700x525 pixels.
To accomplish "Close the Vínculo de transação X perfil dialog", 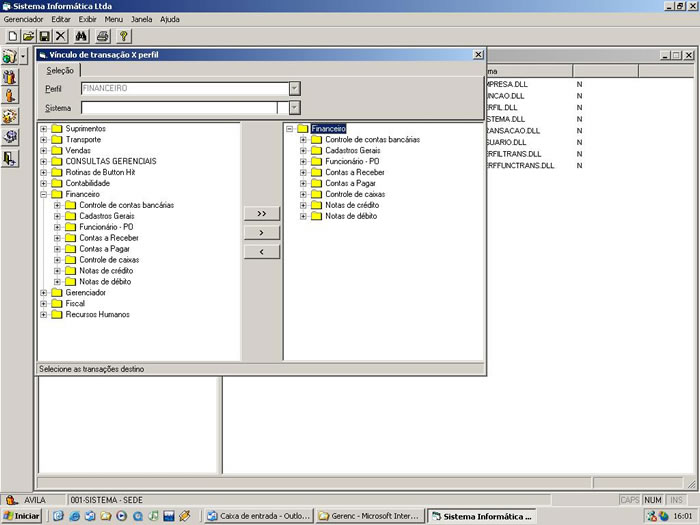I will [x=478, y=54].
